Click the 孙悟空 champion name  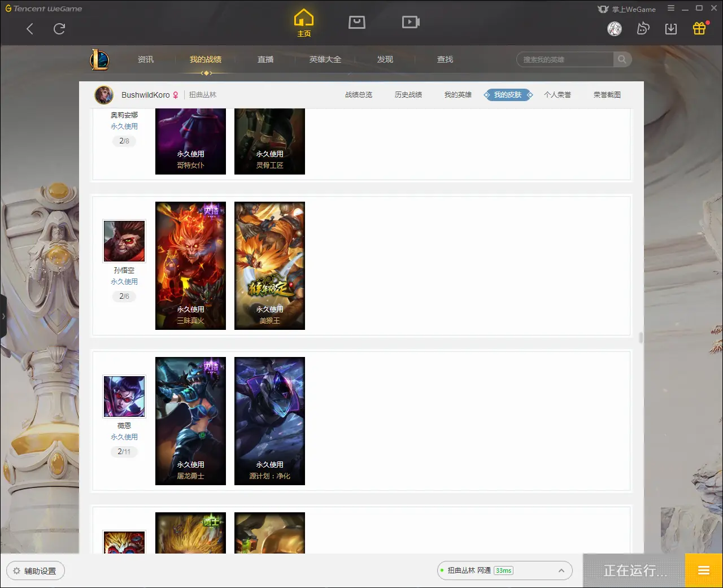click(124, 271)
